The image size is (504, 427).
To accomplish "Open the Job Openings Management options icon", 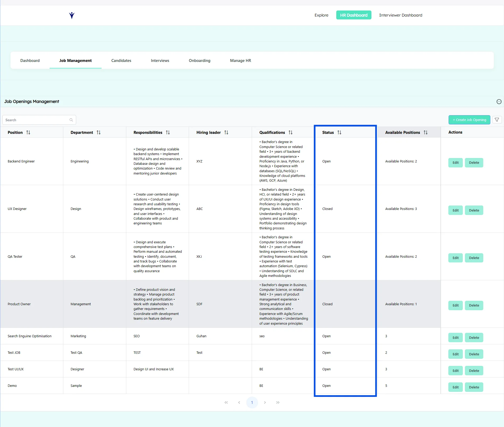I will pos(499,102).
